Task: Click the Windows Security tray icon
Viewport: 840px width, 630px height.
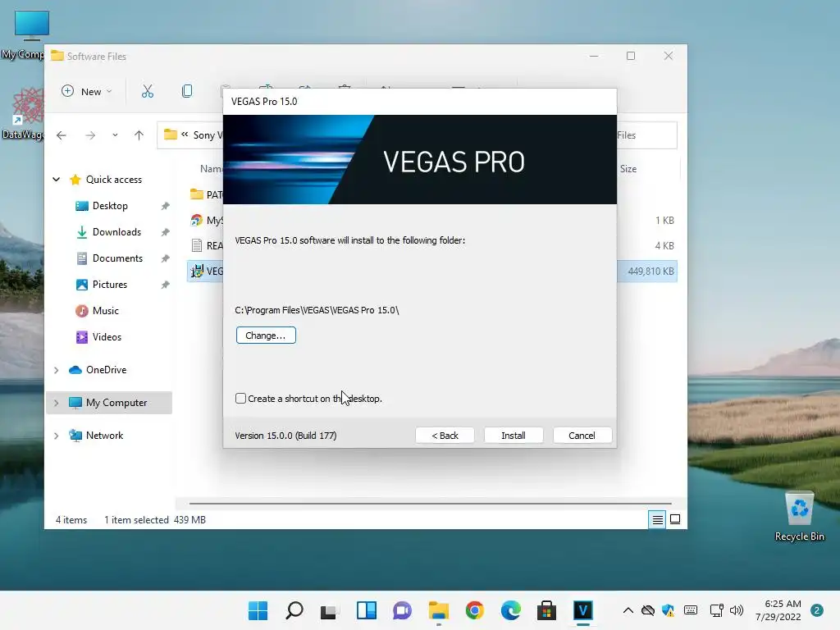Action: (669, 610)
